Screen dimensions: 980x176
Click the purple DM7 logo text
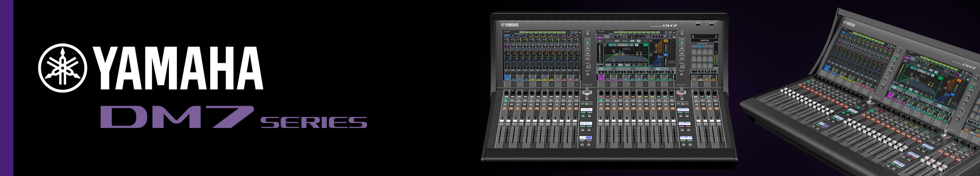(x=176, y=117)
